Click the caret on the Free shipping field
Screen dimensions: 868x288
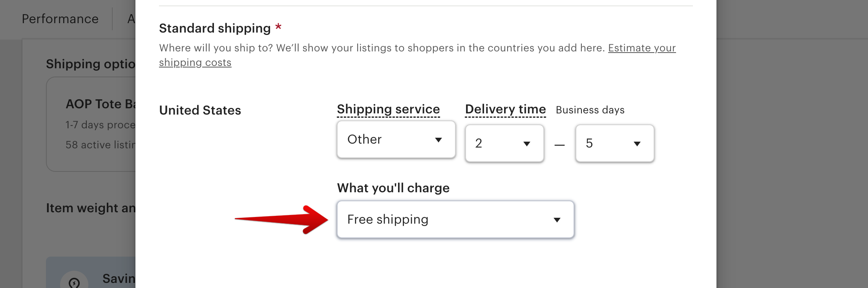(557, 220)
